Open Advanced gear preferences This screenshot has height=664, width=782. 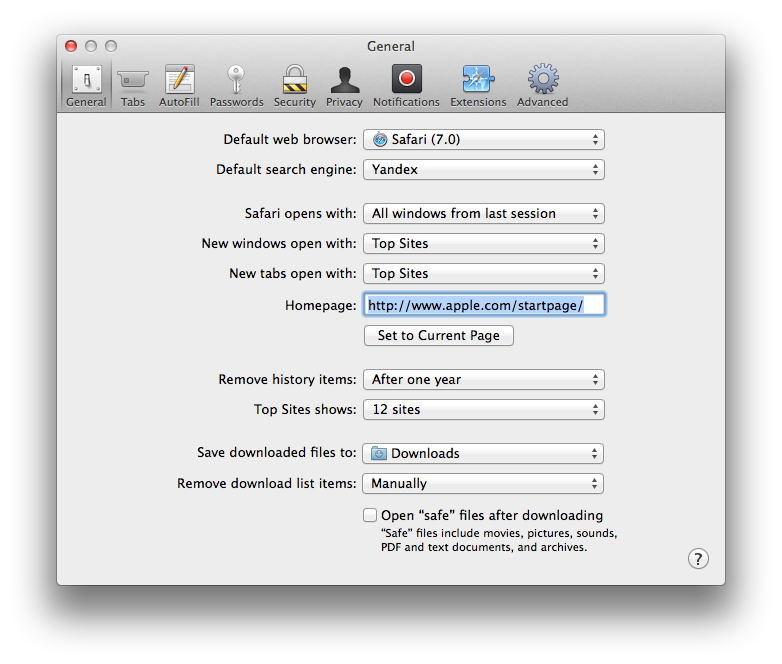coord(543,86)
